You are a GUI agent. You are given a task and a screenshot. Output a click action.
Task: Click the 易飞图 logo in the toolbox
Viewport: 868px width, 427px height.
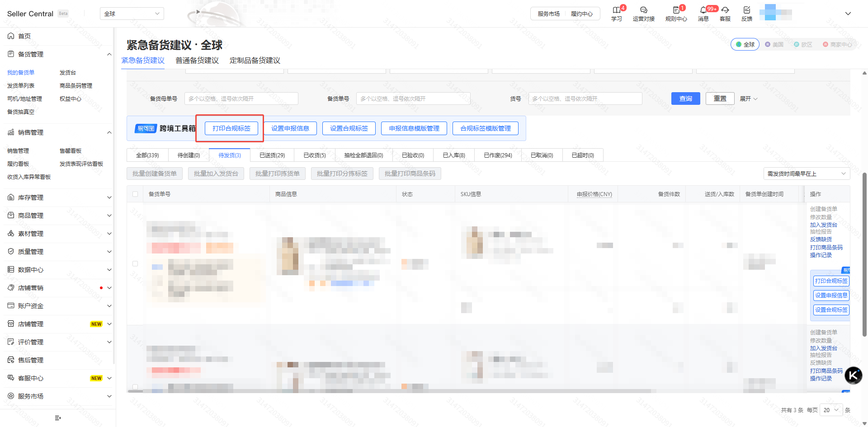146,128
